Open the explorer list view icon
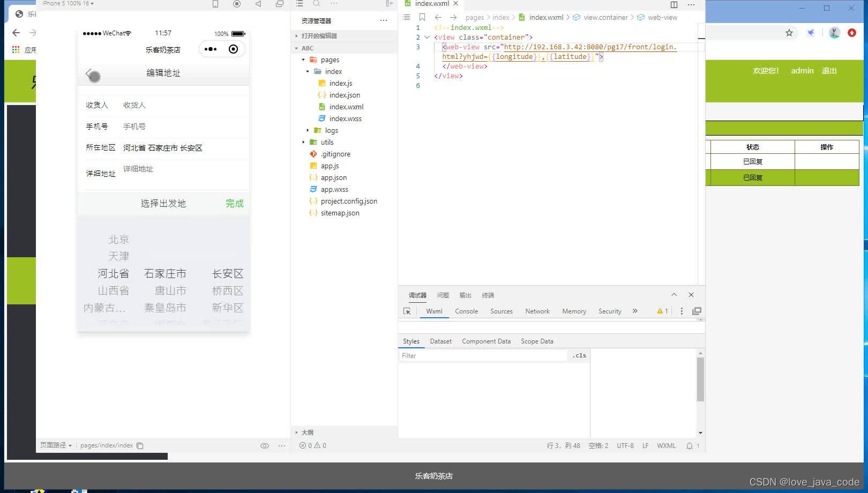 pyautogui.click(x=300, y=4)
